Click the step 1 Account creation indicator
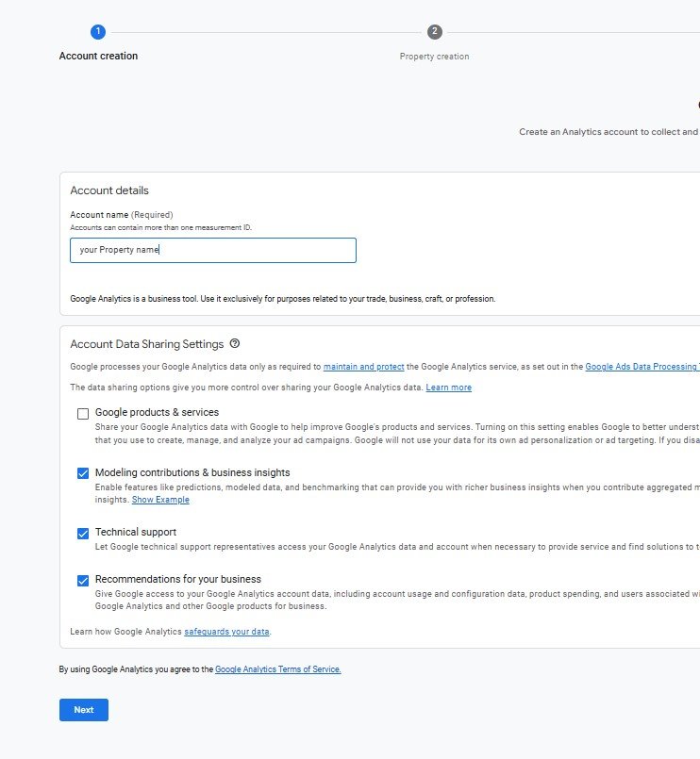700x759 pixels. pyautogui.click(x=98, y=29)
